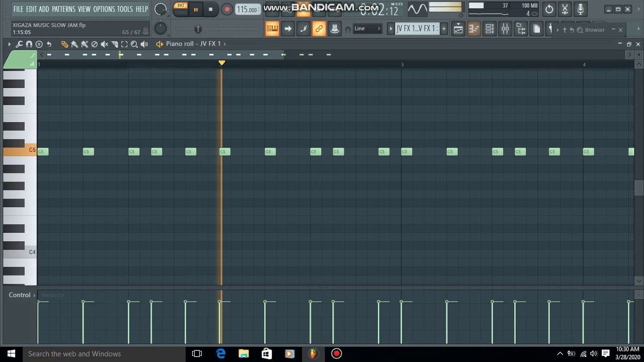Click the 115.000 tempo field

(248, 10)
